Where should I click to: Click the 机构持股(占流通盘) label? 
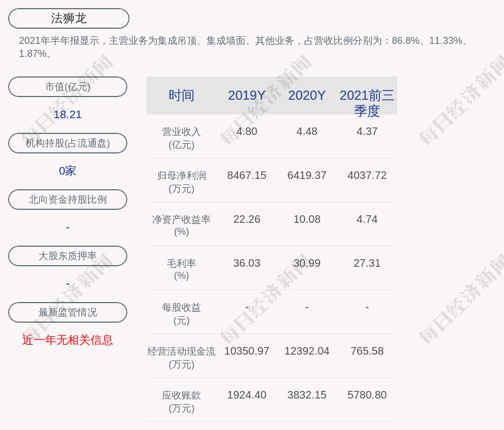point(68,143)
